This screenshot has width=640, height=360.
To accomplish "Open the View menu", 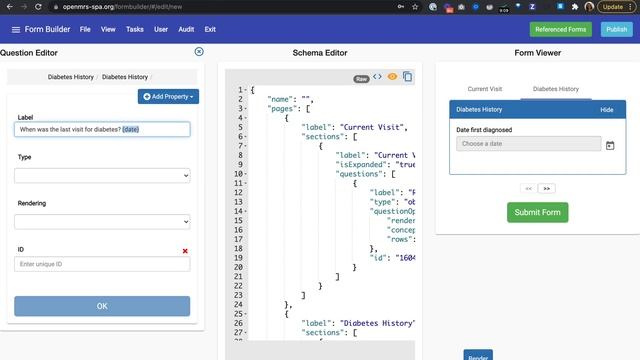I will click(108, 29).
